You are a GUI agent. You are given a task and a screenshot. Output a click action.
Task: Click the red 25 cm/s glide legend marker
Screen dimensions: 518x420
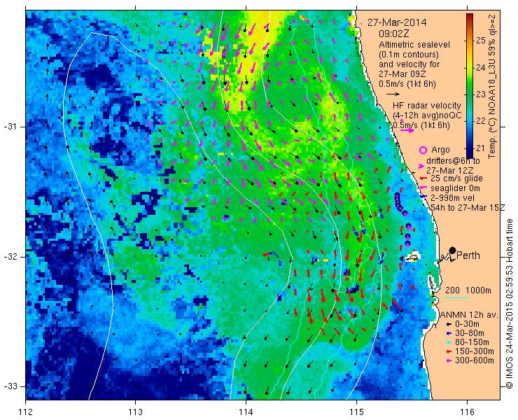pos(423,178)
